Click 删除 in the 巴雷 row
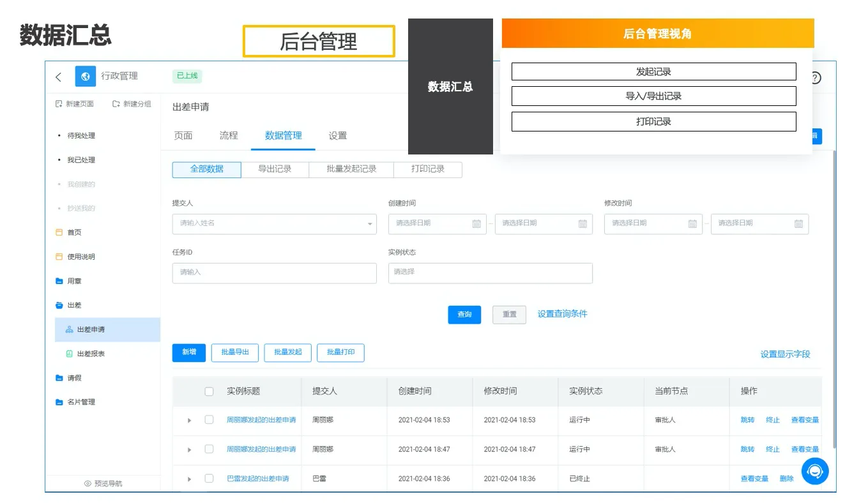Viewport: 868px width, 503px height. pos(787,479)
